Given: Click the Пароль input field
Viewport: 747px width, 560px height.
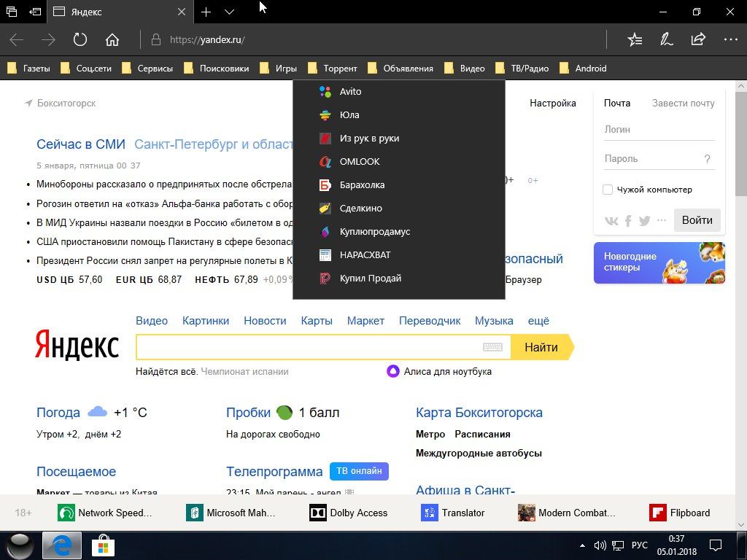Looking at the screenshot, I should tap(659, 158).
